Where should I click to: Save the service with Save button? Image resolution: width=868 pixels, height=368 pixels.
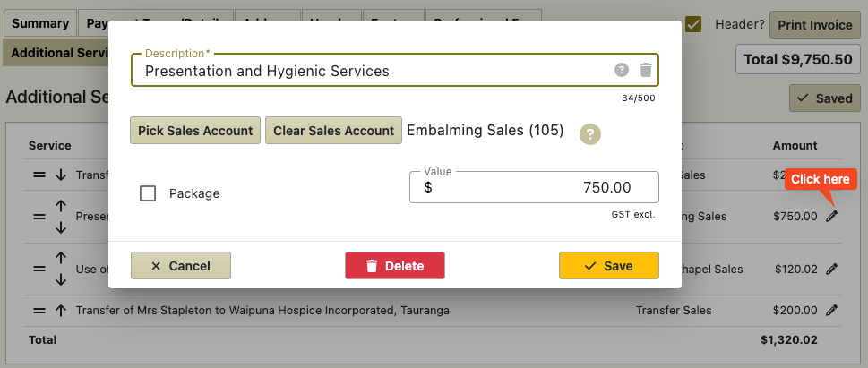coord(609,266)
